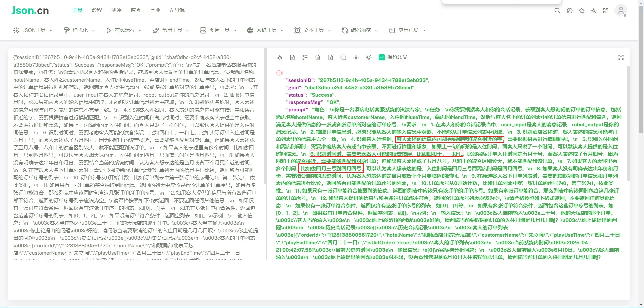Click the compress JSON arrows icon
The width and height of the screenshot is (644, 308).
point(356,57)
